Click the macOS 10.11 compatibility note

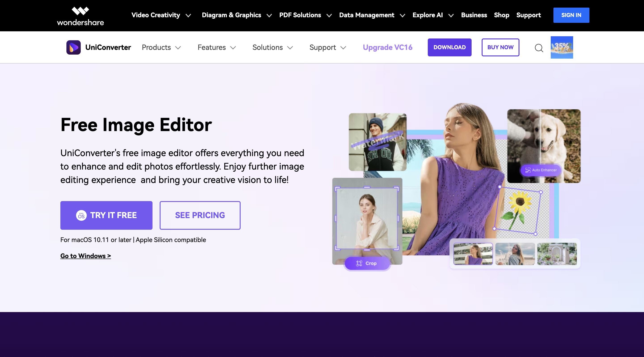133,240
